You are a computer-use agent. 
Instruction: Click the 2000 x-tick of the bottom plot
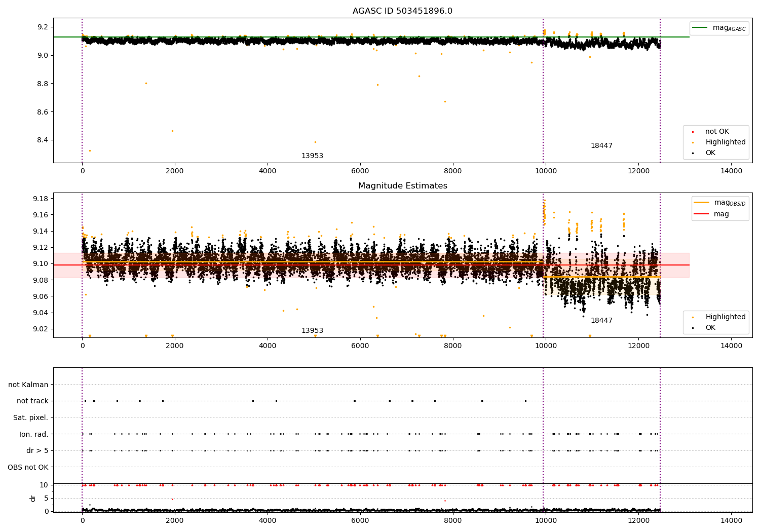(x=175, y=520)
